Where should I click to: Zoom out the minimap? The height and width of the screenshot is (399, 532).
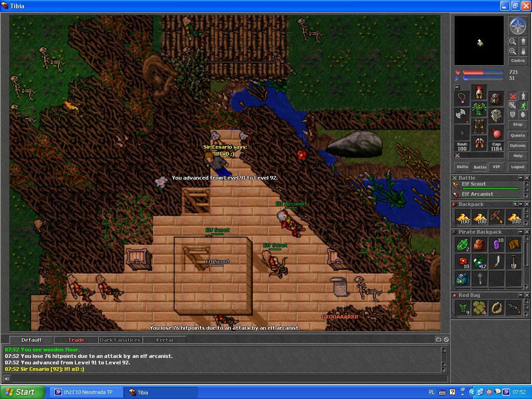click(x=513, y=42)
